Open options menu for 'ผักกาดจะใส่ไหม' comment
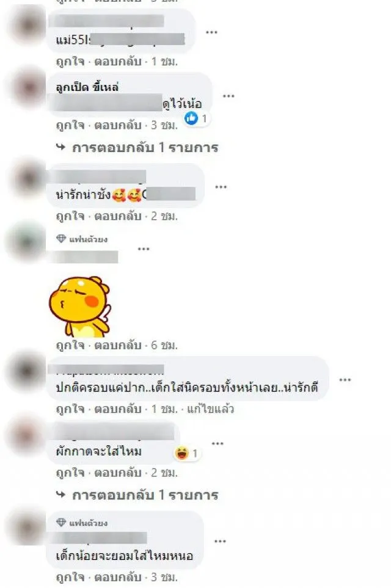 (x=217, y=444)
